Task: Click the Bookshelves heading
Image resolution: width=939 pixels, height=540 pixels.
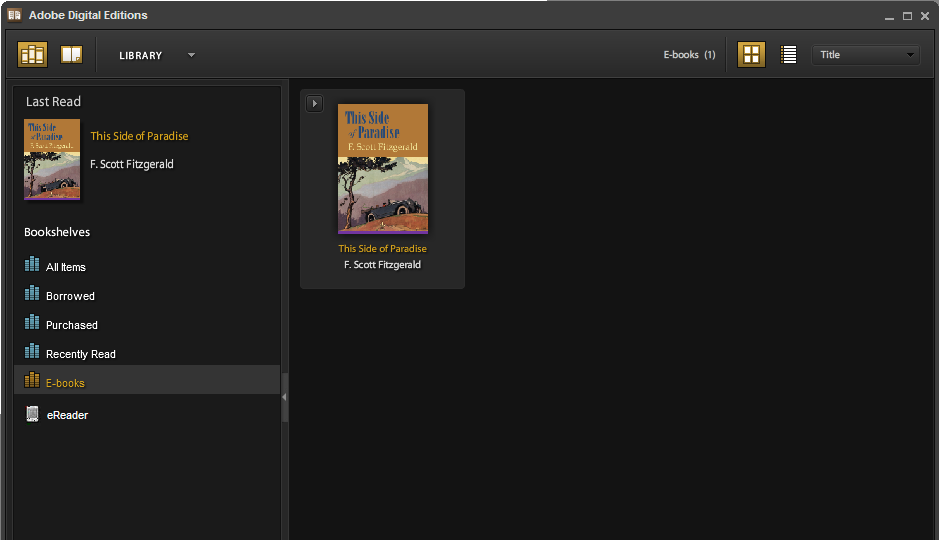Action: click(57, 232)
